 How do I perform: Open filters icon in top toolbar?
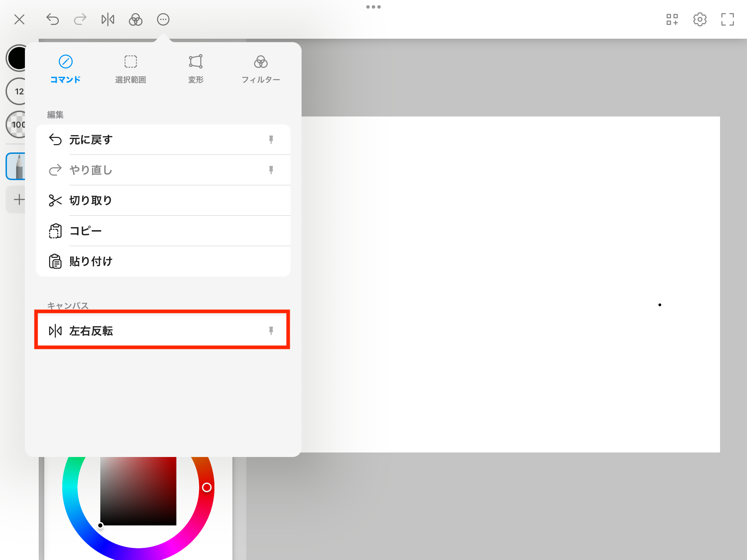136,19
